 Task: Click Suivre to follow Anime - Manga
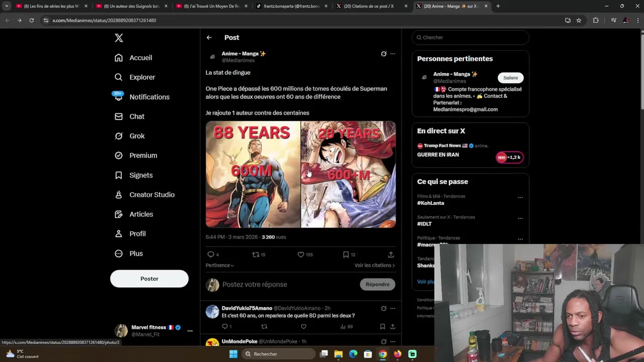coord(510,78)
